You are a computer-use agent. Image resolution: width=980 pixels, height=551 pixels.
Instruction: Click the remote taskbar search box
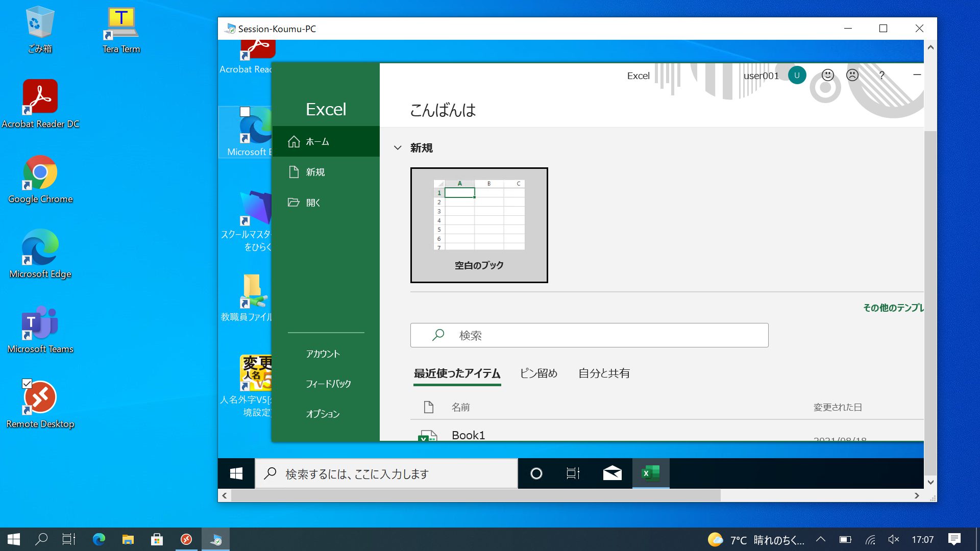(x=386, y=473)
